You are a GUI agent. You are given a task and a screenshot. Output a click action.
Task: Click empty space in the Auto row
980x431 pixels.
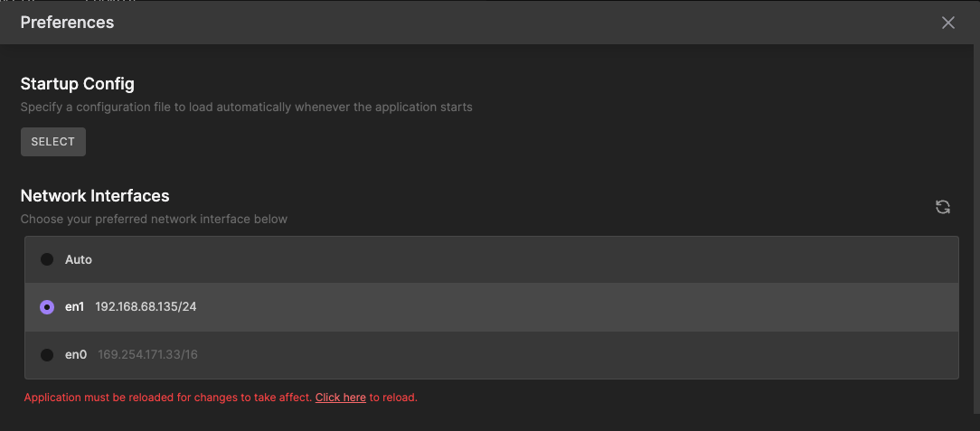pyautogui.click(x=542, y=259)
